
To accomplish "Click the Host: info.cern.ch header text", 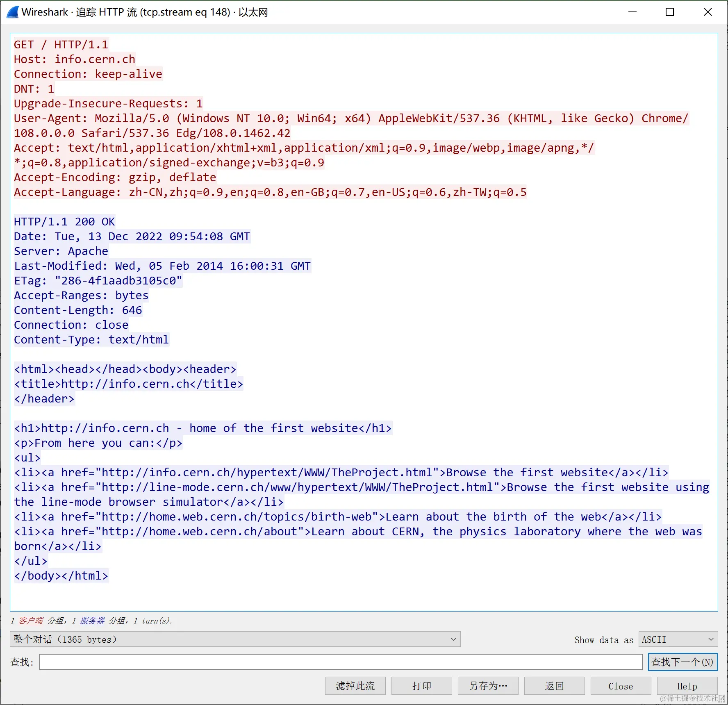I will coord(74,59).
